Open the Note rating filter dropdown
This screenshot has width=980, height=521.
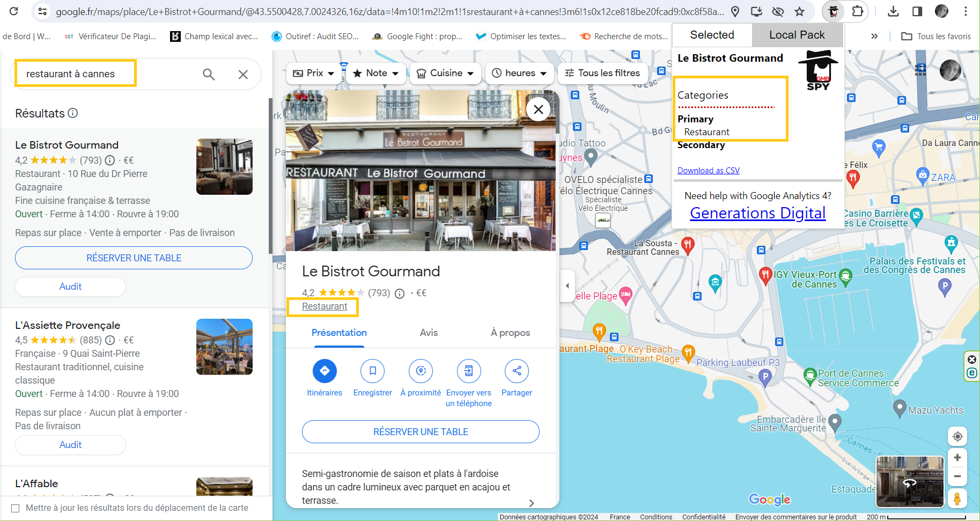coord(375,73)
